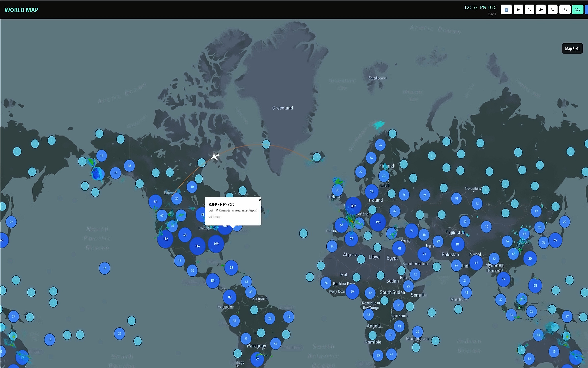Close the KJFK New York airport popup

(260, 200)
